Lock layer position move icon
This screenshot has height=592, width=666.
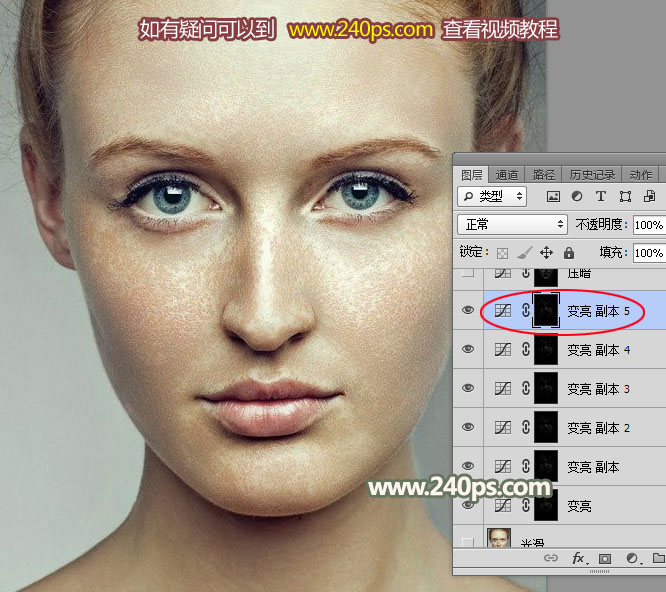click(546, 253)
